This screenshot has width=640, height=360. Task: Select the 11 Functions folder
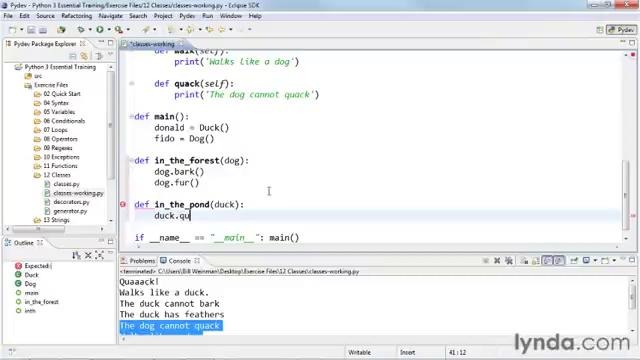pos(60,166)
